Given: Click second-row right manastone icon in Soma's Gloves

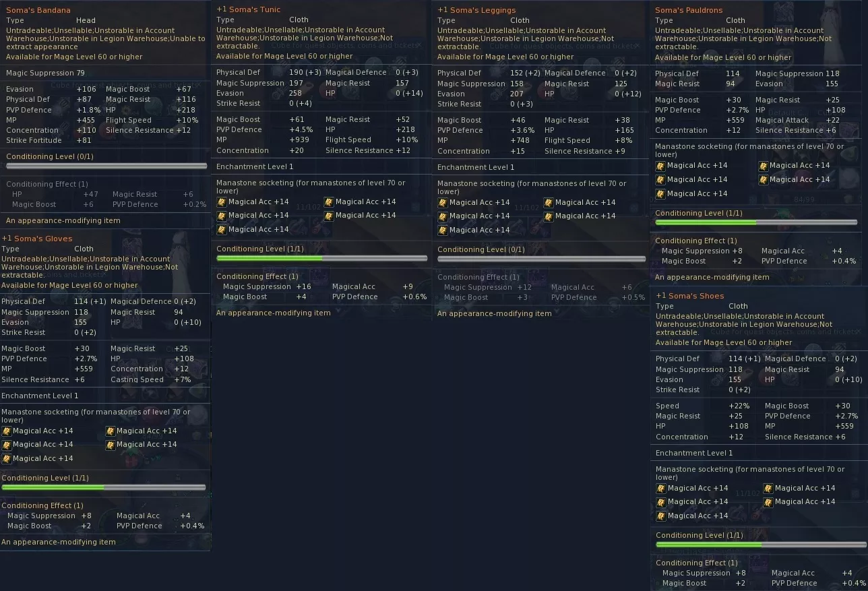Looking at the screenshot, I should 111,445.
